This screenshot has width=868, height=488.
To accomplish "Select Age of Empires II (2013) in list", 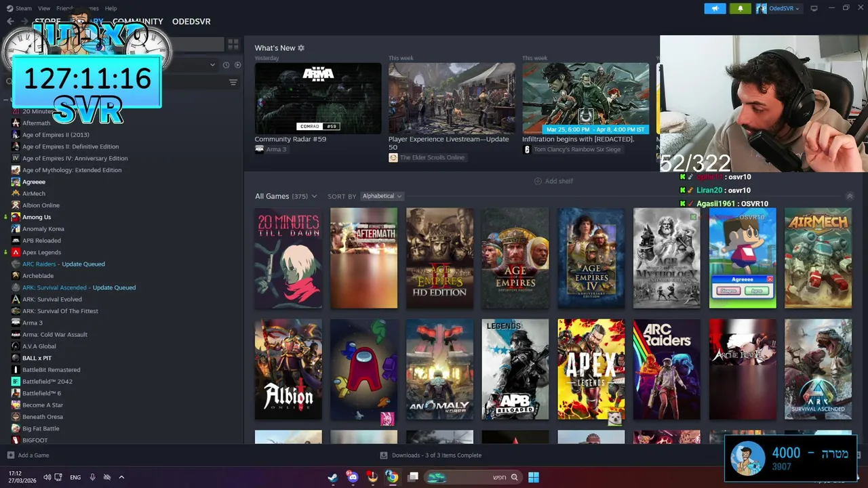I will click(x=56, y=135).
